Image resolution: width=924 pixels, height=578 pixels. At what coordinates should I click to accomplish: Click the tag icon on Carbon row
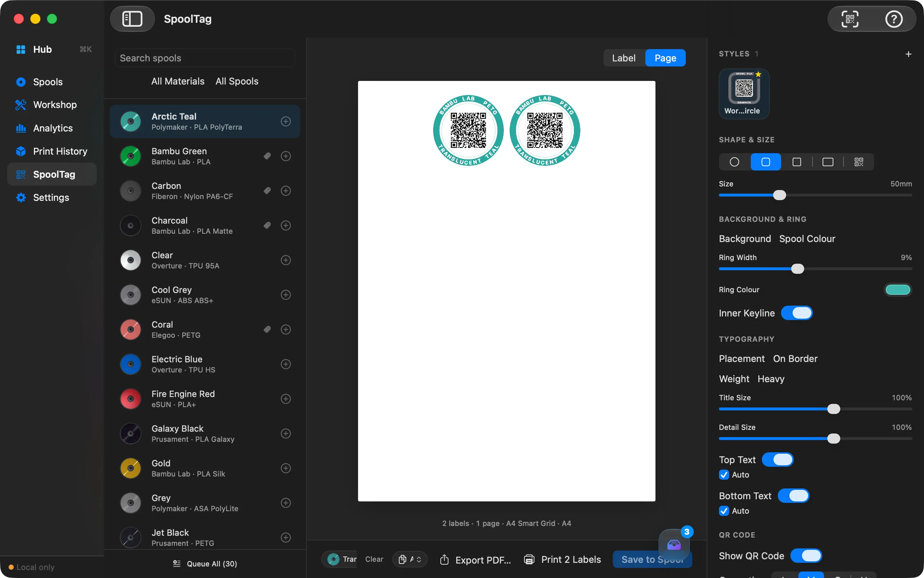point(267,191)
